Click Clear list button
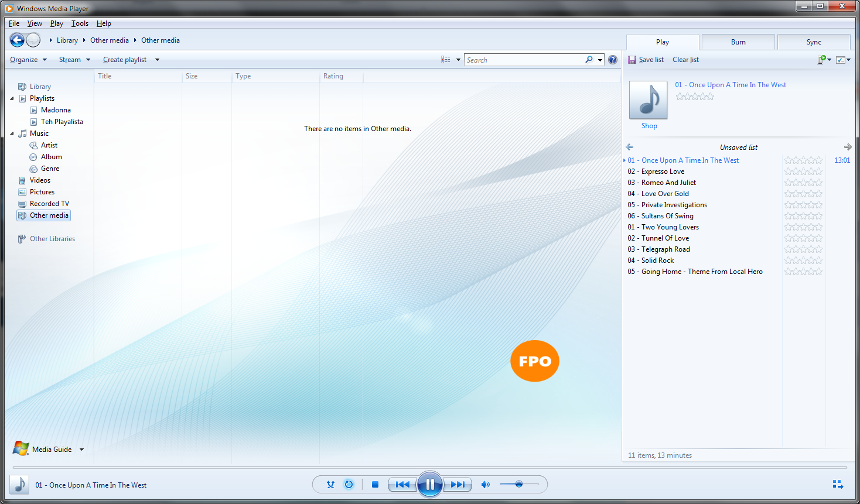This screenshot has height=504, width=860. click(685, 60)
